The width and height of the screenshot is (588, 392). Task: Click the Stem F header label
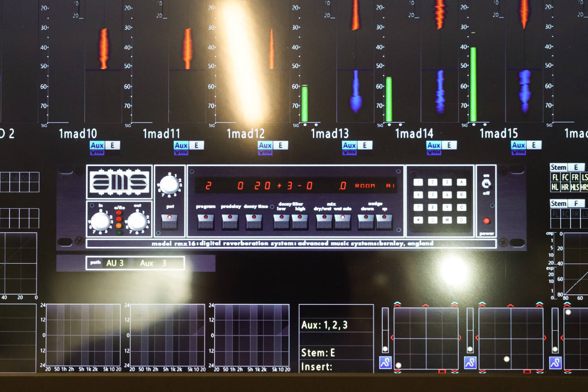[x=567, y=203]
